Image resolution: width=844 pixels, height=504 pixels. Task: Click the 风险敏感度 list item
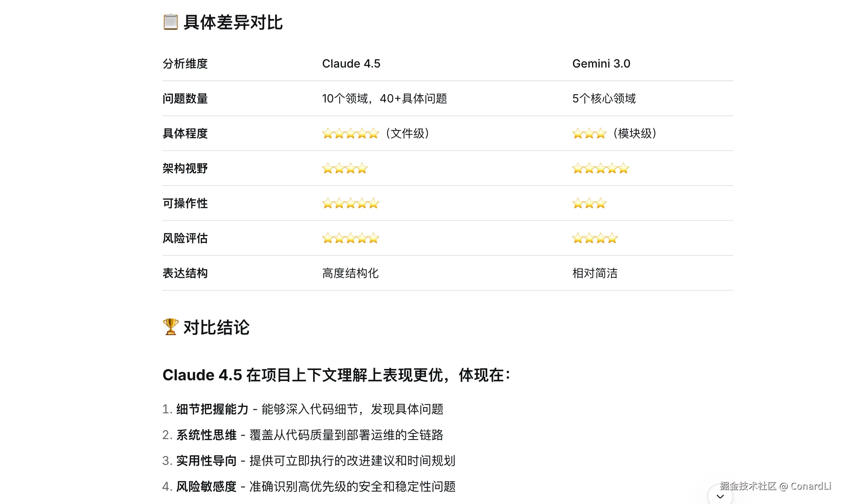pyautogui.click(x=206, y=487)
